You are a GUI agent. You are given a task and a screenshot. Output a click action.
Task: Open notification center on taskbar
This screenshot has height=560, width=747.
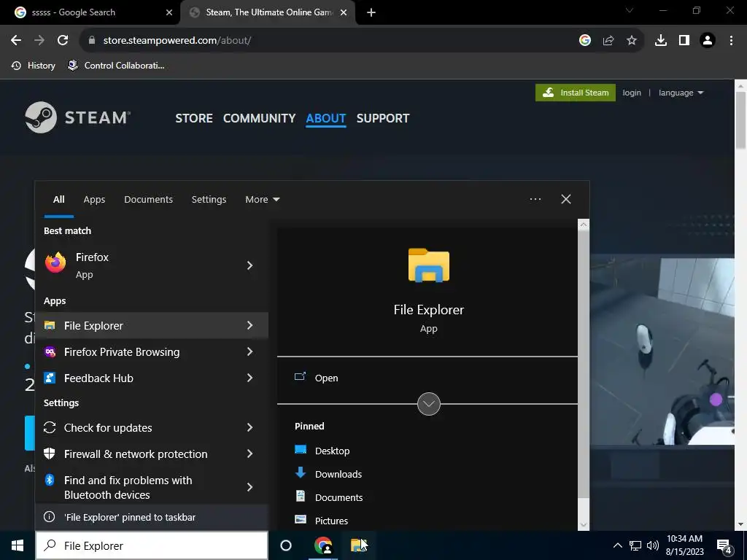[724, 546]
